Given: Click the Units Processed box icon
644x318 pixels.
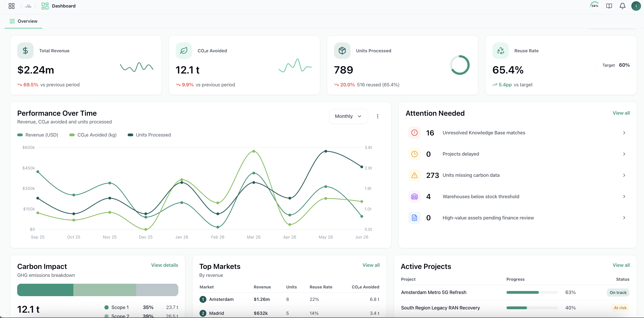Looking at the screenshot, I should (342, 51).
